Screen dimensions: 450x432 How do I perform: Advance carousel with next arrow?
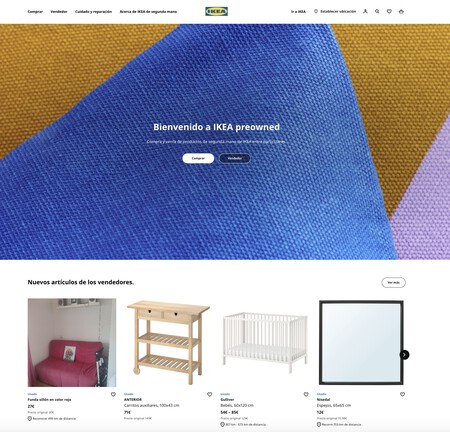[x=404, y=355]
